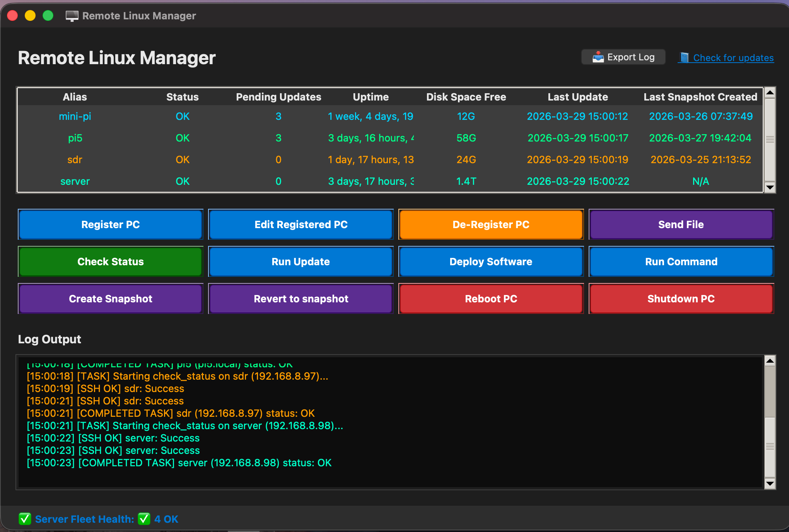Select the server alias row
789x532 pixels.
point(75,181)
